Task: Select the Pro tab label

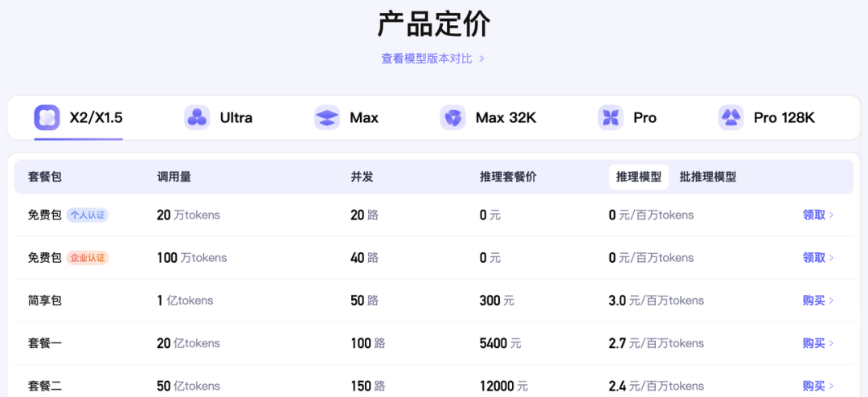Action: coord(645,118)
